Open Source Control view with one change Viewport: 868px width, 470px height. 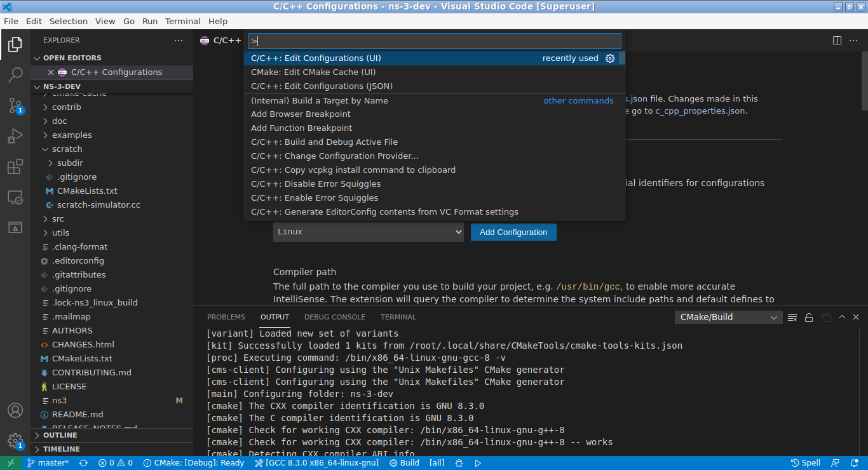[x=15, y=105]
